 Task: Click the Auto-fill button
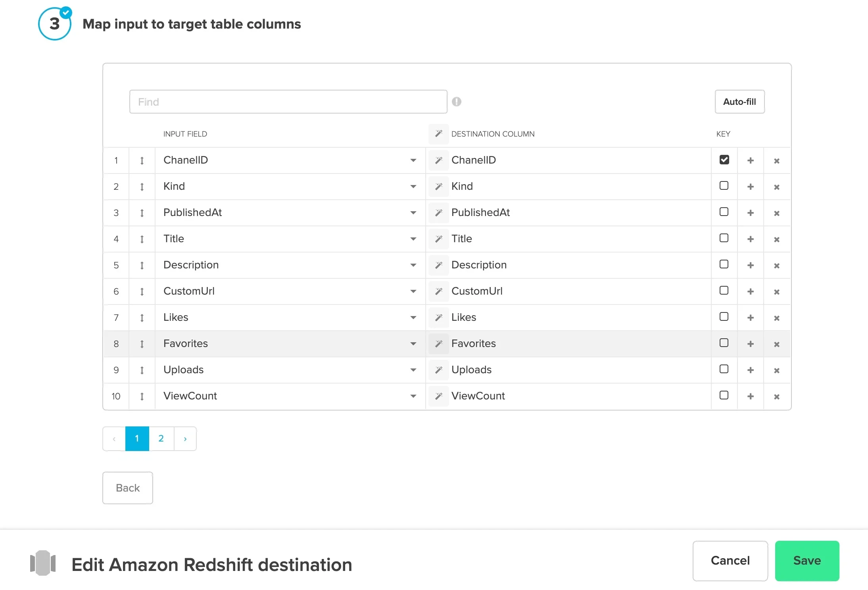pos(739,102)
